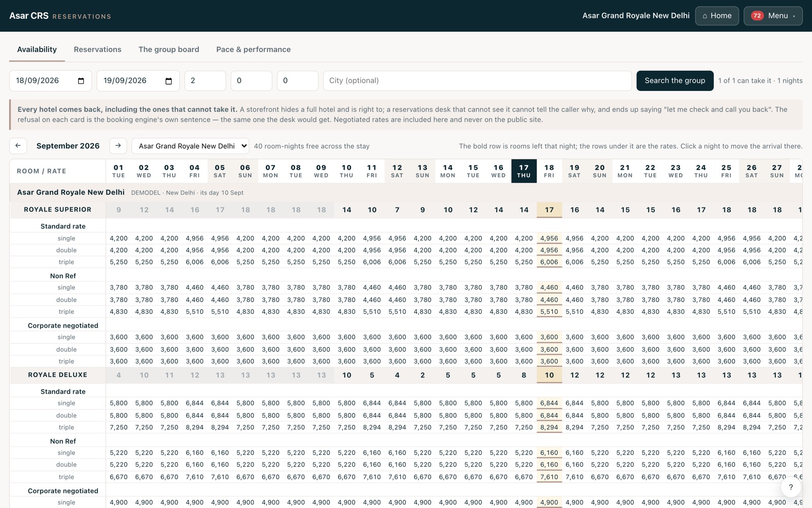Click Royale Superior availability 17 on the 18th
Image resolution: width=812 pixels, height=508 pixels.
pyautogui.click(x=549, y=210)
